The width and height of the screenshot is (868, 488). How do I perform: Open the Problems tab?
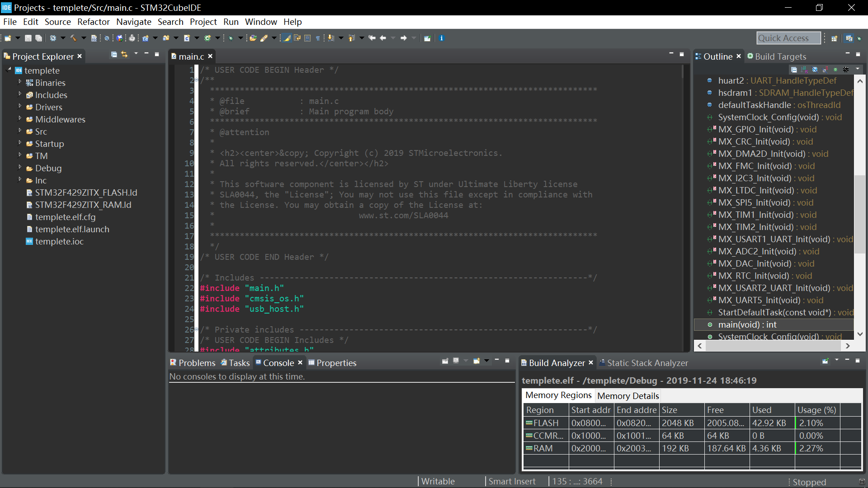pos(193,363)
